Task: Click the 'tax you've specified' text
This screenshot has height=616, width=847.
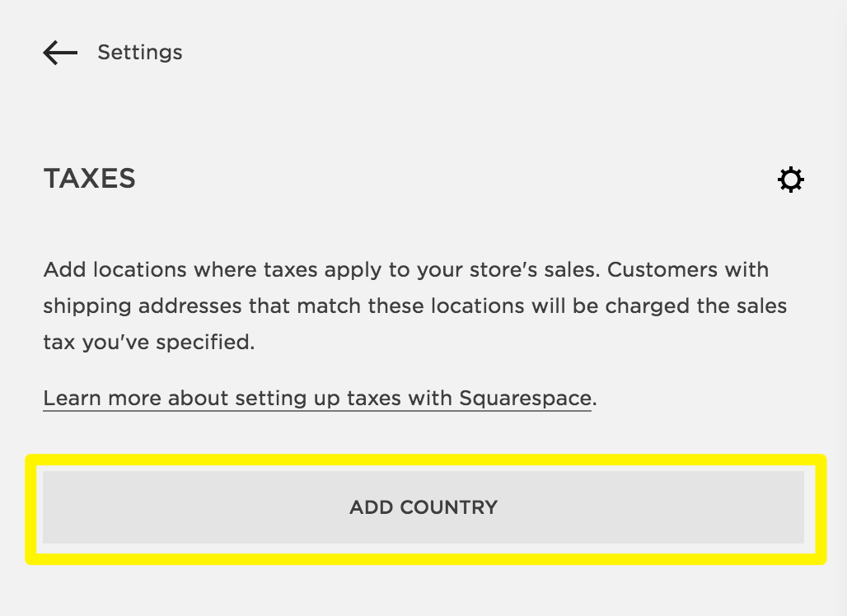Action: coord(148,342)
